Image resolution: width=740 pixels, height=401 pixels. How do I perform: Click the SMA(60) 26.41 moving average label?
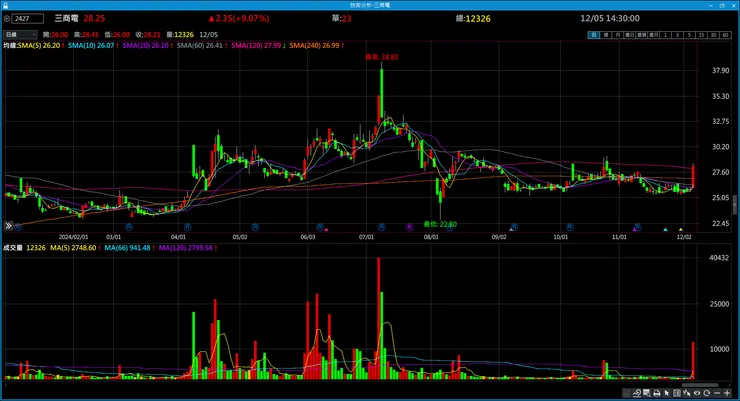(x=200, y=45)
